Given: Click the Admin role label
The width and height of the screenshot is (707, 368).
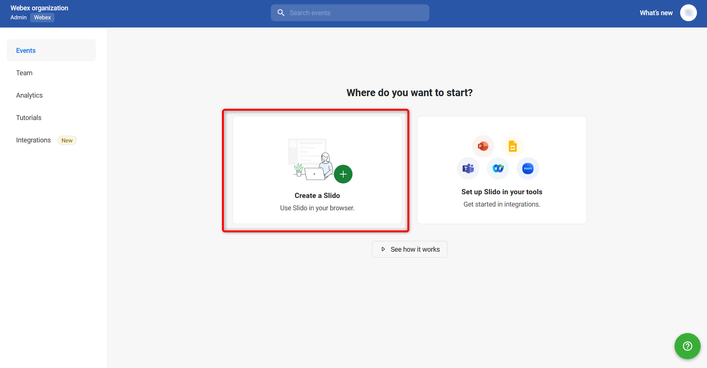Looking at the screenshot, I should tap(18, 17).
